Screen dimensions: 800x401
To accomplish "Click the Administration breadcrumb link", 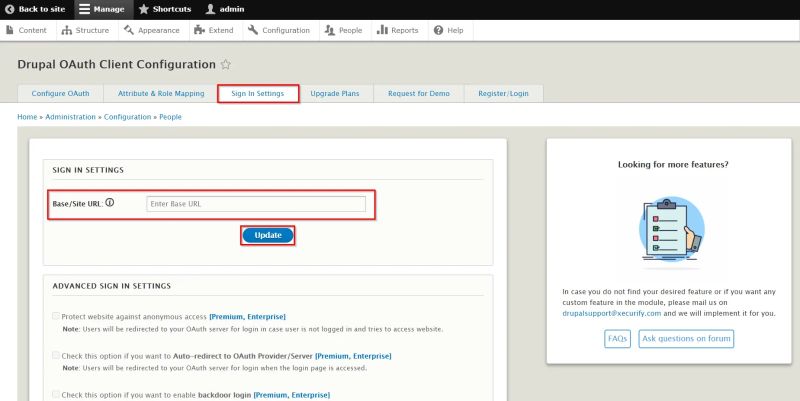I will coord(70,117).
